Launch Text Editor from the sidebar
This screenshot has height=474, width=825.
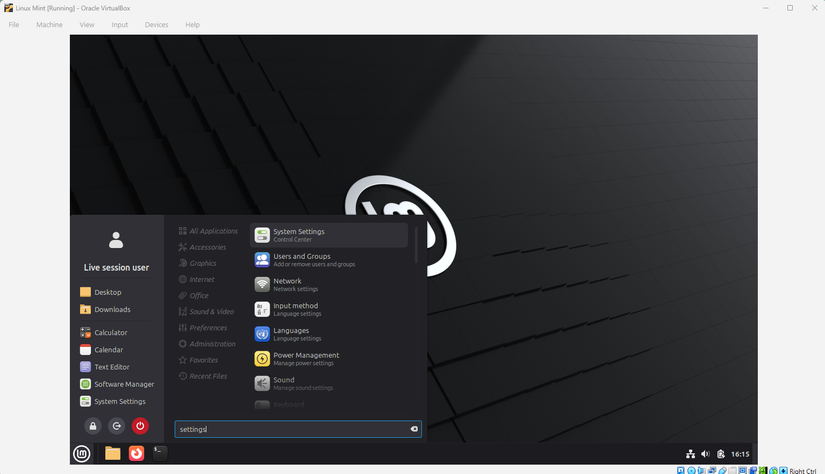click(x=105, y=367)
